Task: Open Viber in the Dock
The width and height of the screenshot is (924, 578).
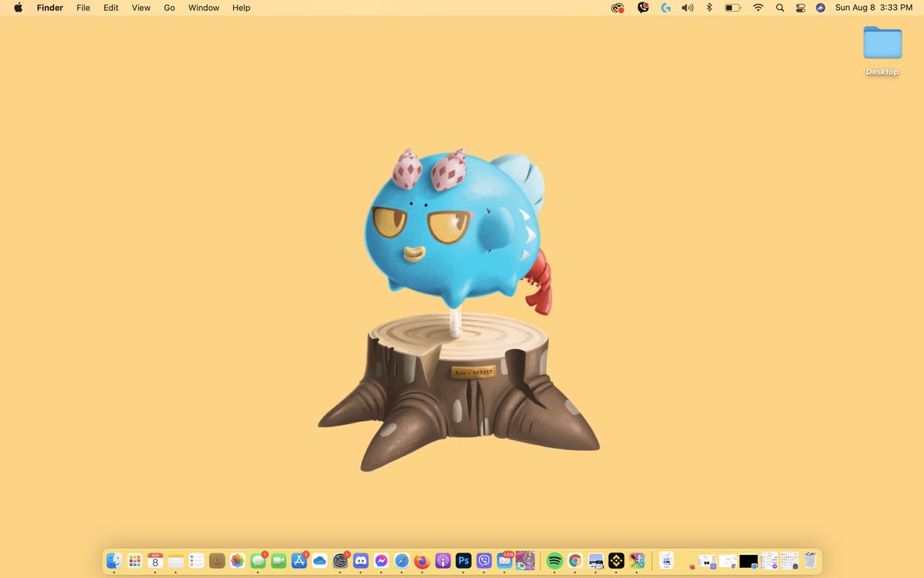Action: (x=484, y=560)
